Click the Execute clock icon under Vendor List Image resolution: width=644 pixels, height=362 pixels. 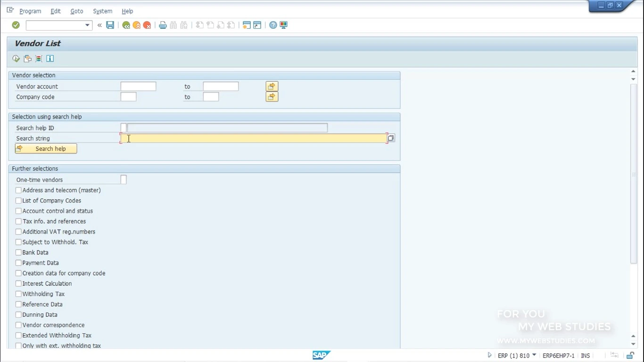16,58
